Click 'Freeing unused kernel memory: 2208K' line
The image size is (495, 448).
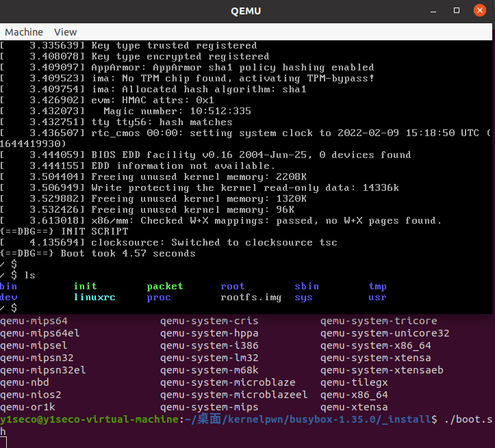[153, 177]
